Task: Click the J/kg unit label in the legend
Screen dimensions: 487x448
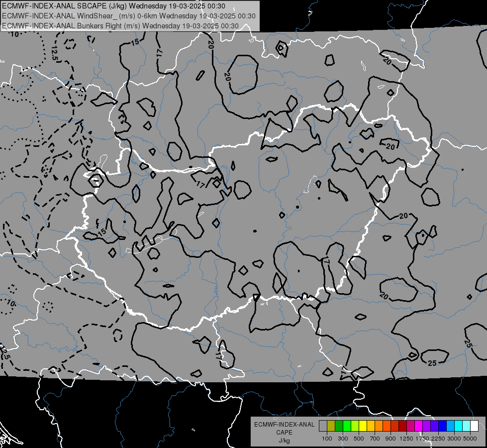Action: click(x=284, y=441)
